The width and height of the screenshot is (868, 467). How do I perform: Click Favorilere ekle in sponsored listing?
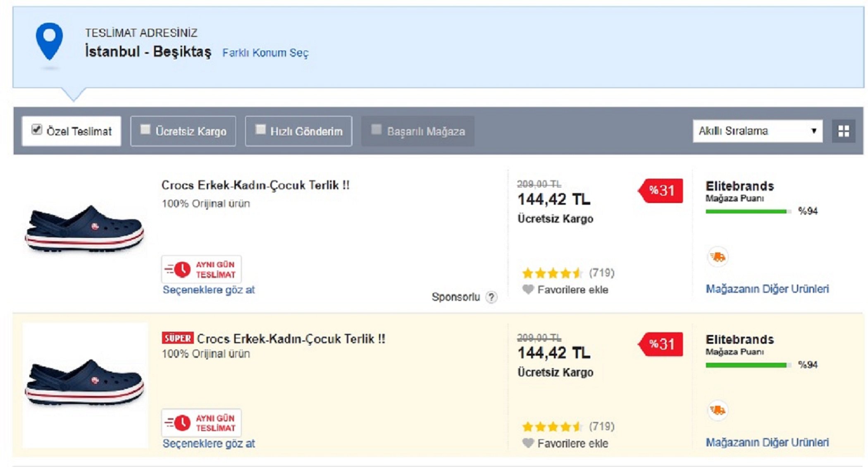coord(573,290)
